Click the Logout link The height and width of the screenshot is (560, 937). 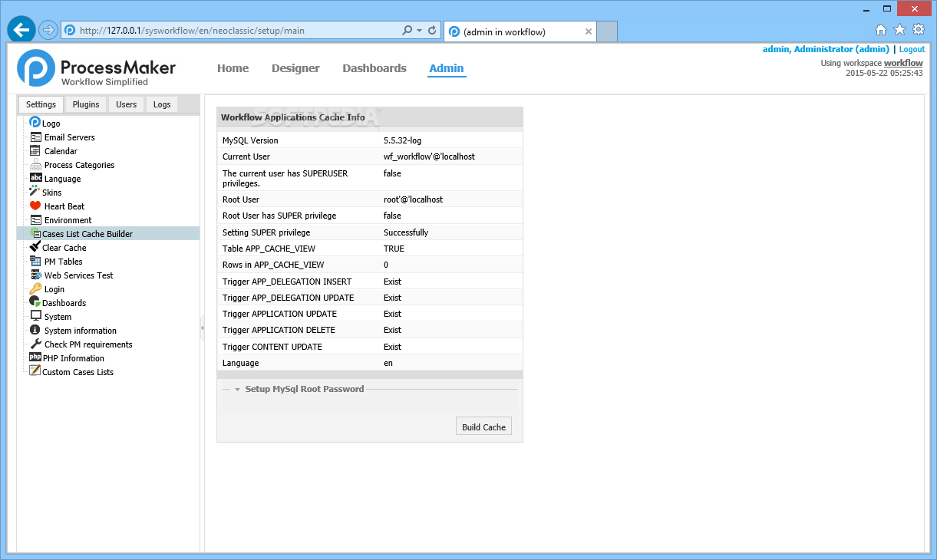(912, 49)
